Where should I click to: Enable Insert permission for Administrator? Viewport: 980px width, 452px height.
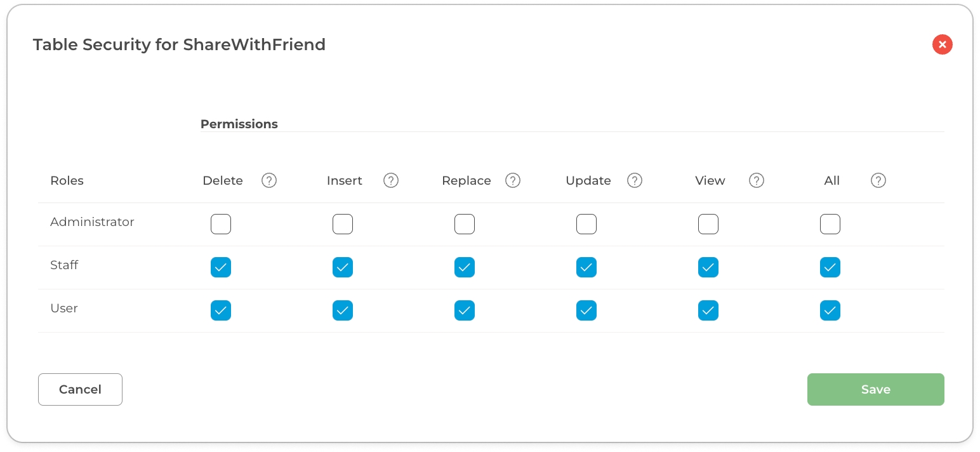click(343, 224)
